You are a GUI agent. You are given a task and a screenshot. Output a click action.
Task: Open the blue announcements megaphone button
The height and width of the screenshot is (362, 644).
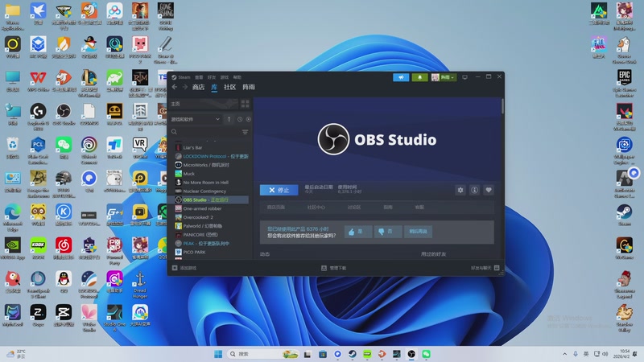401,77
